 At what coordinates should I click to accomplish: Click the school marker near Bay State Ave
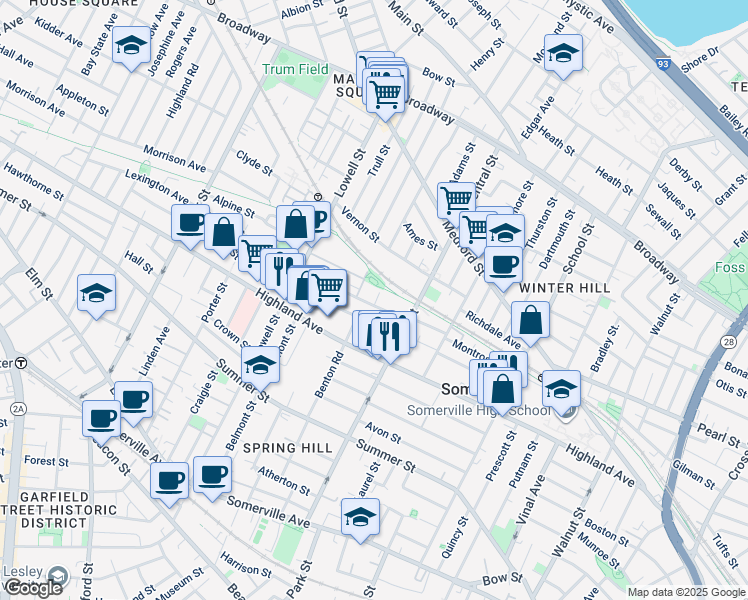(131, 46)
